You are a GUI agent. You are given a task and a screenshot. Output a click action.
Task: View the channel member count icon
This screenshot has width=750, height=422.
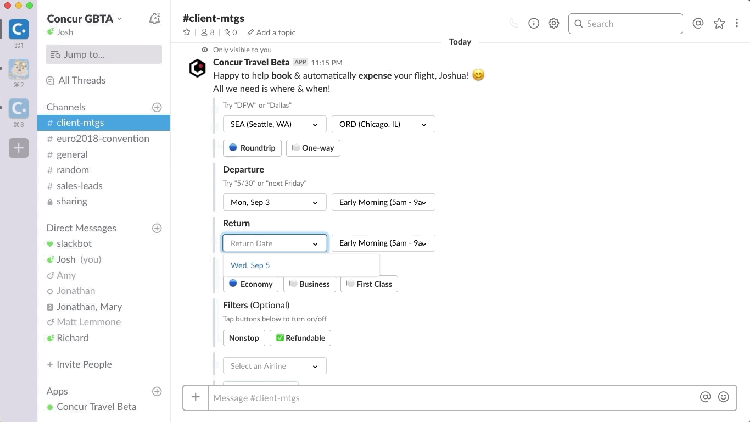[x=207, y=32]
